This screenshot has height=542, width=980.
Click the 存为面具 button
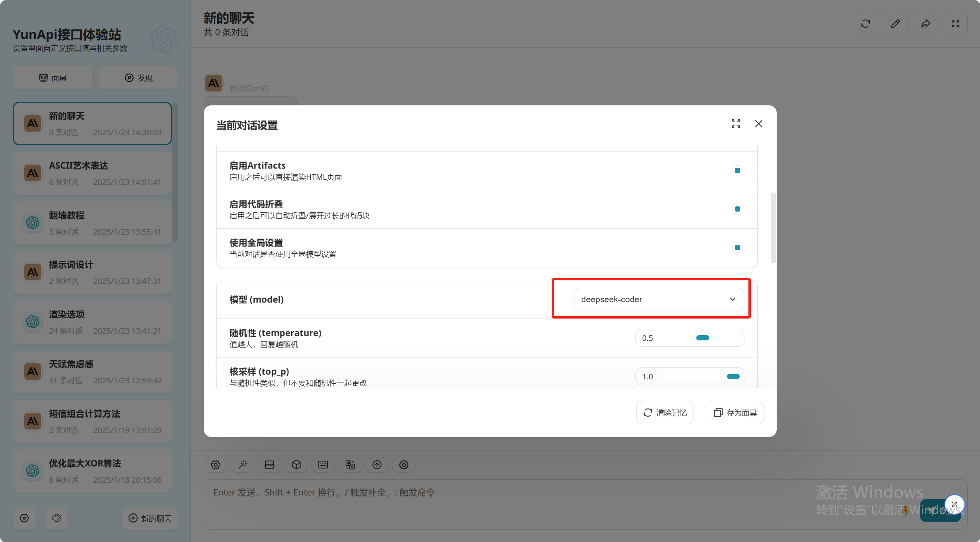pyautogui.click(x=735, y=413)
